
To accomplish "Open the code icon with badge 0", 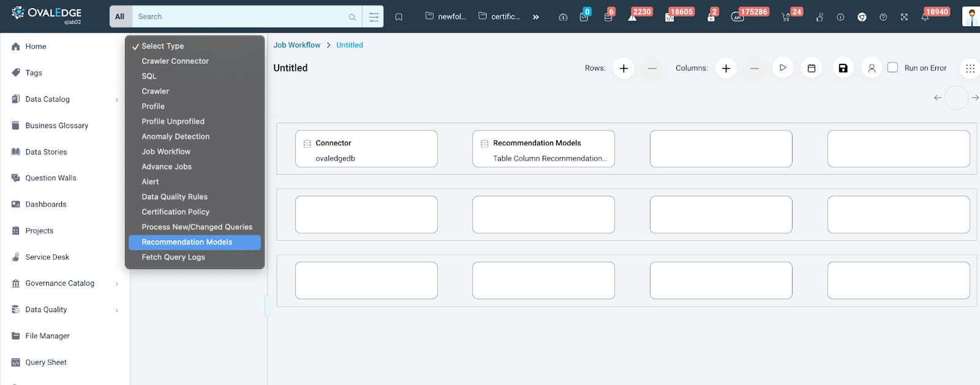I will (x=584, y=16).
